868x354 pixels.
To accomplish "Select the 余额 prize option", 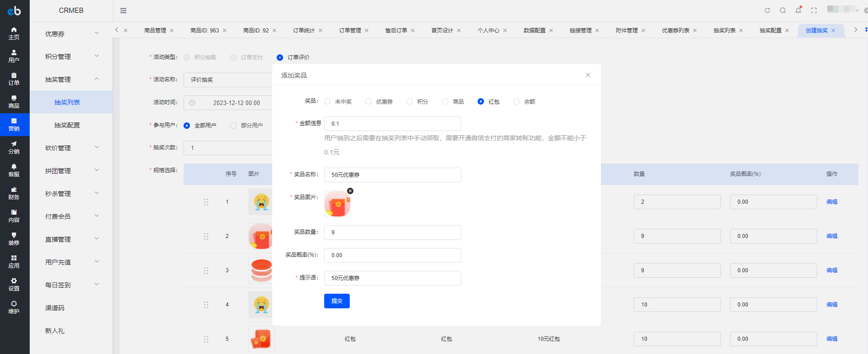I will [x=524, y=101].
